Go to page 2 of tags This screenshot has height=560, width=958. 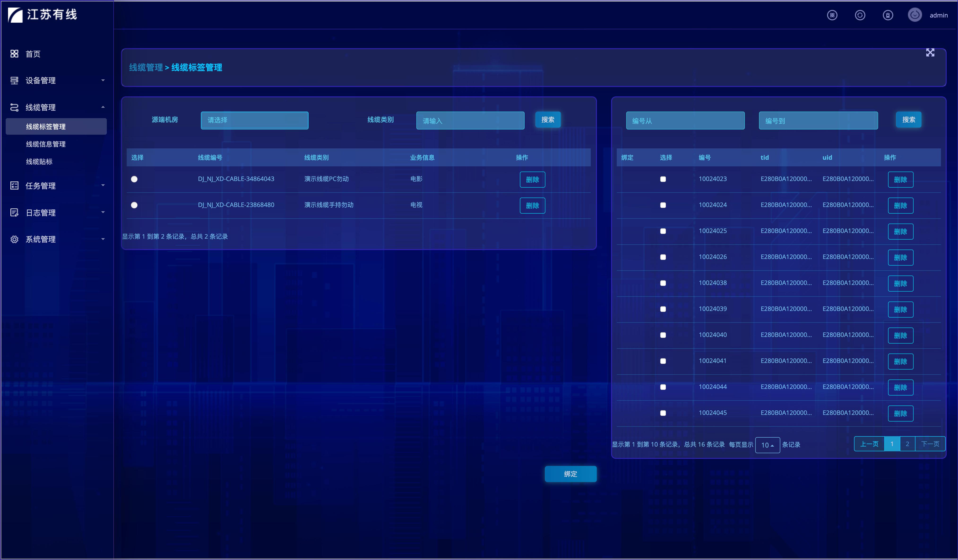coord(907,444)
